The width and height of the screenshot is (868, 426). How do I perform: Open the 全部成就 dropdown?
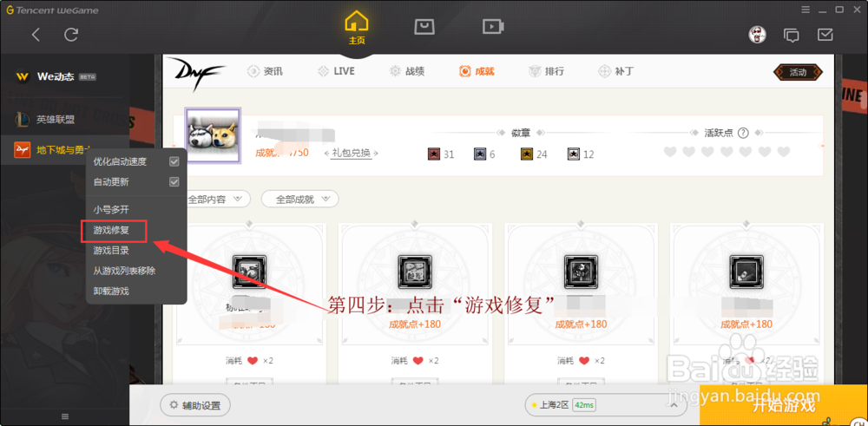point(299,200)
